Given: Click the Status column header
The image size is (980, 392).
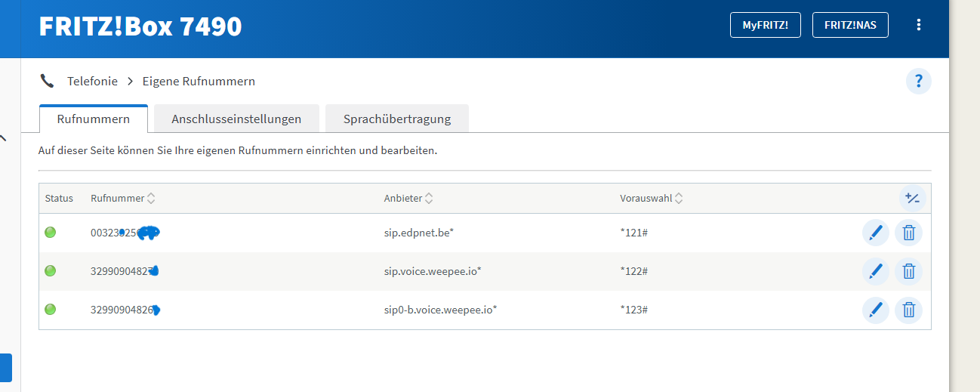Looking at the screenshot, I should tap(59, 199).
